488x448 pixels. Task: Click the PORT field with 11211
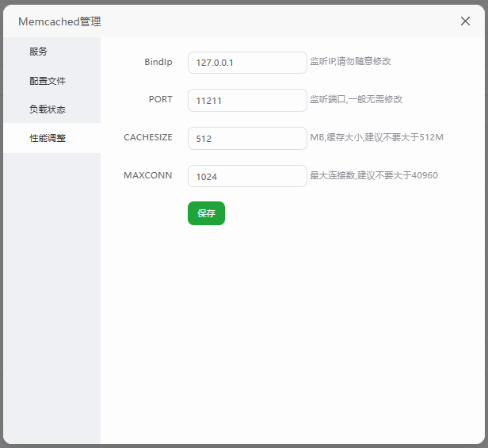247,100
